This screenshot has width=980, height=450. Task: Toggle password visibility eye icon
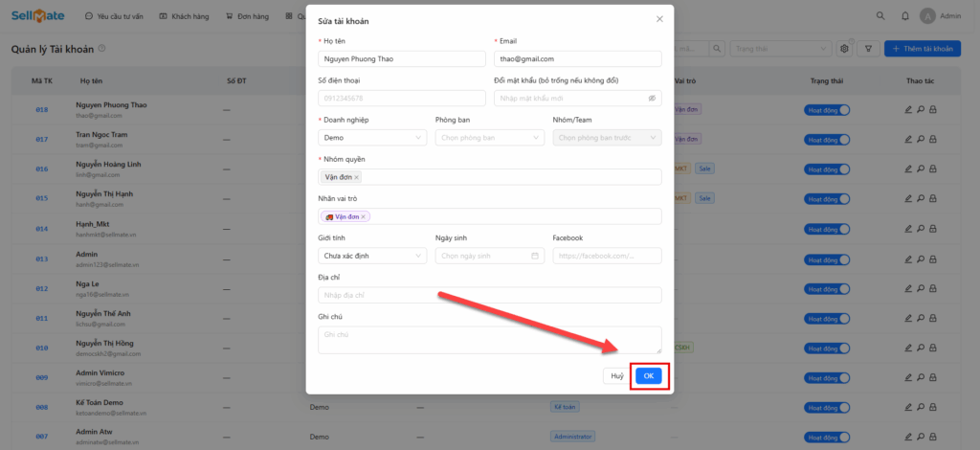(652, 98)
